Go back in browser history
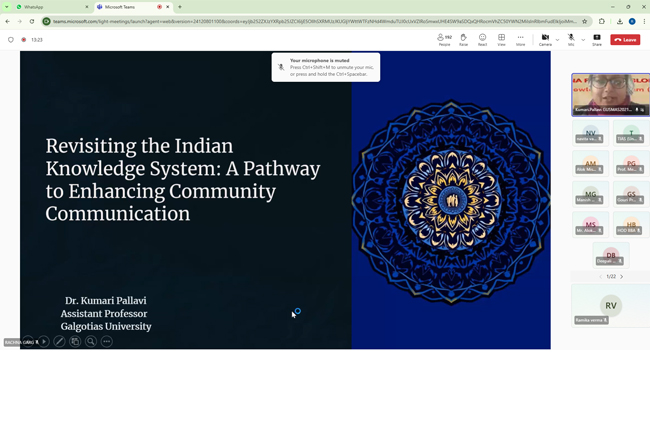The image size is (650, 433). pyautogui.click(x=7, y=22)
